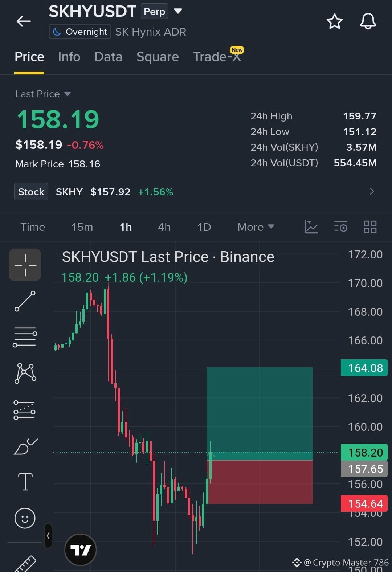Open the chart settings icon
The width and height of the screenshot is (392, 572).
(x=340, y=227)
